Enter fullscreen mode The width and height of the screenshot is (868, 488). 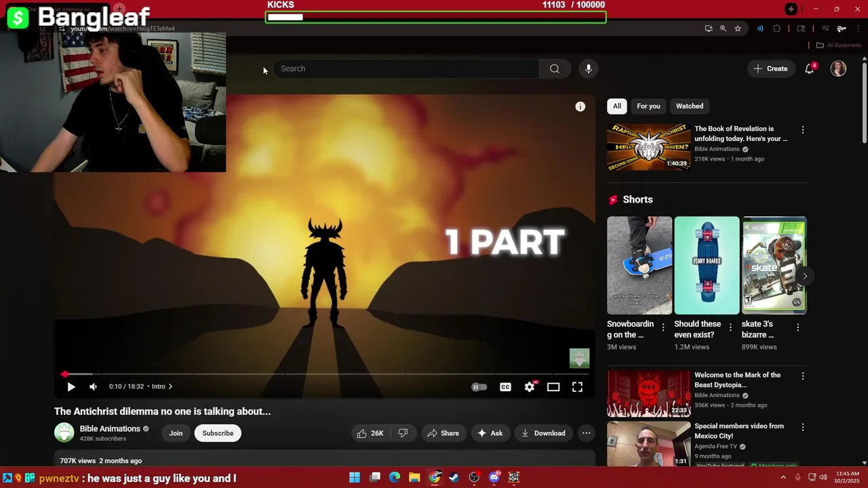[577, 387]
